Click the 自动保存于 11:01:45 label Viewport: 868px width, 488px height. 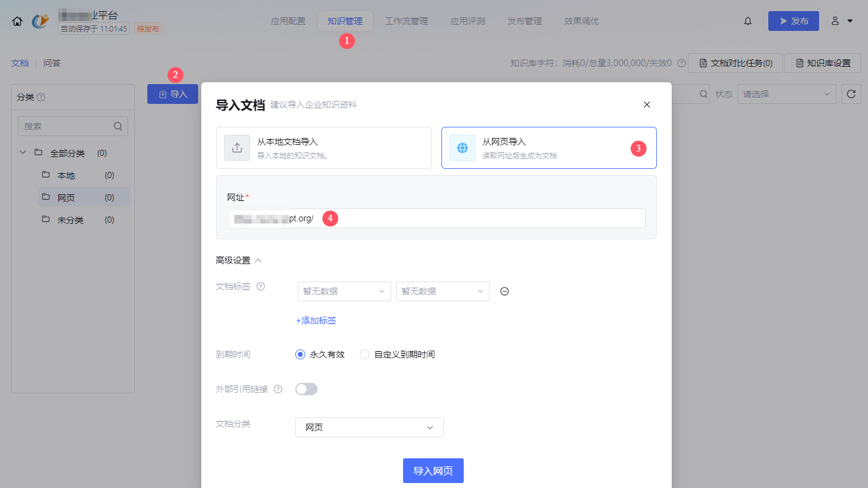pyautogui.click(x=94, y=28)
